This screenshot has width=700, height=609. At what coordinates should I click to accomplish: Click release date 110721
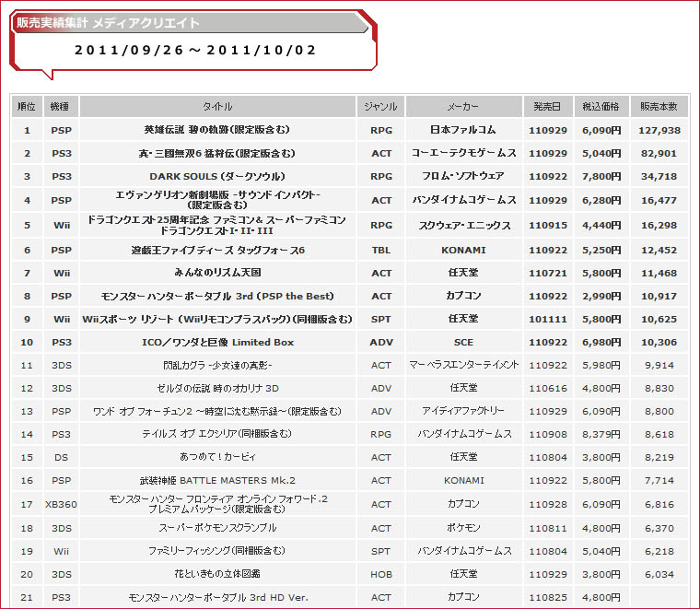(x=548, y=274)
